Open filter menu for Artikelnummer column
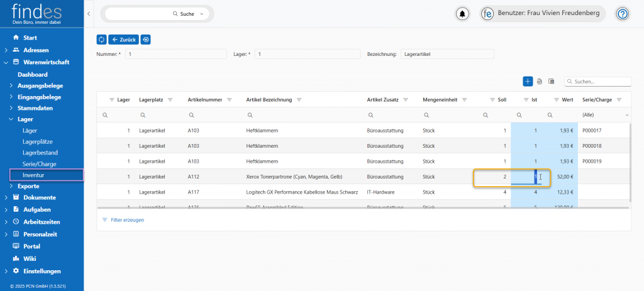Image resolution: width=644 pixels, height=291 pixels. pos(230,100)
